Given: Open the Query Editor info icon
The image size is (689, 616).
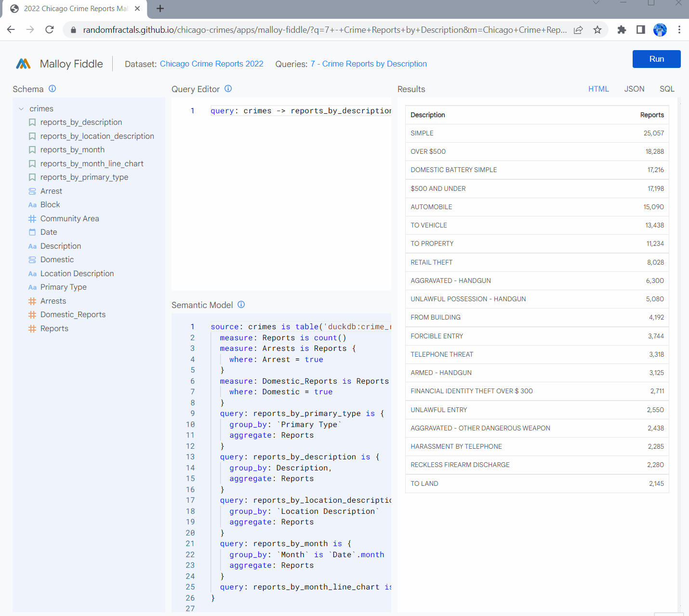Looking at the screenshot, I should 228,89.
